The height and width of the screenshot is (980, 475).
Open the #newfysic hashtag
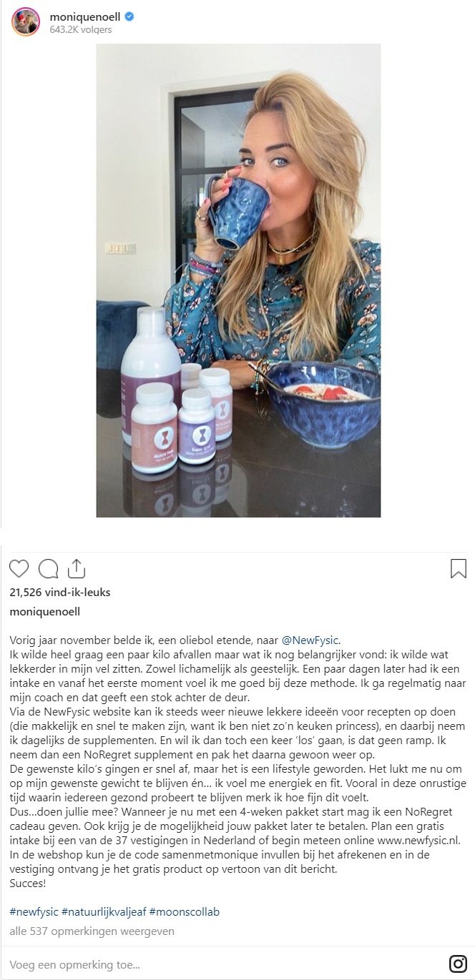[x=34, y=912]
